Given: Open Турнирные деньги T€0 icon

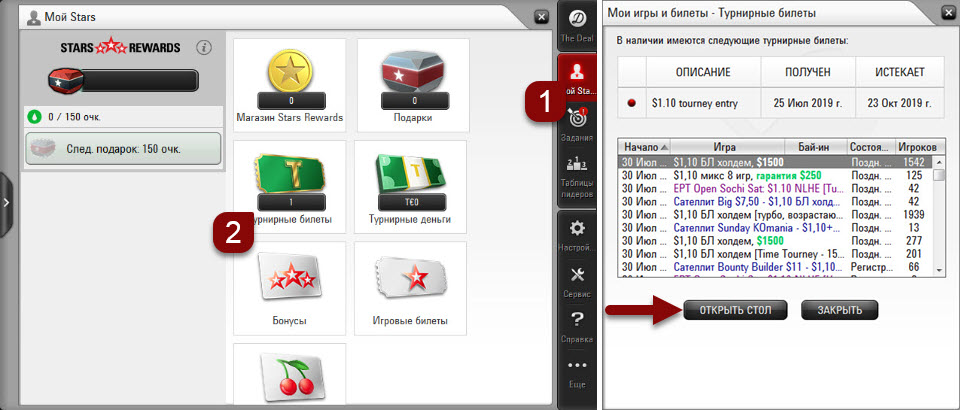Looking at the screenshot, I should point(412,178).
